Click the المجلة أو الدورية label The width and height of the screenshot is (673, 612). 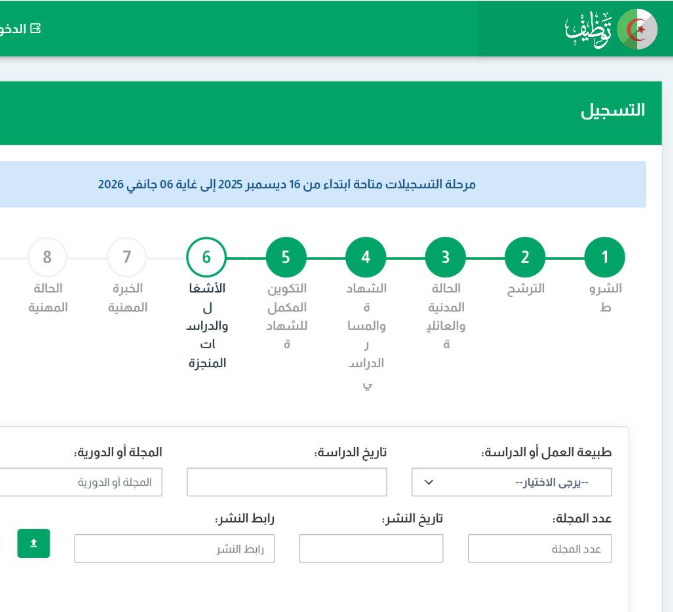[x=118, y=452]
